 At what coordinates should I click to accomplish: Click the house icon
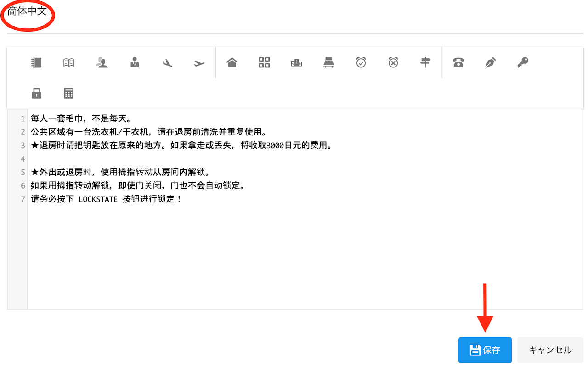[x=232, y=62]
